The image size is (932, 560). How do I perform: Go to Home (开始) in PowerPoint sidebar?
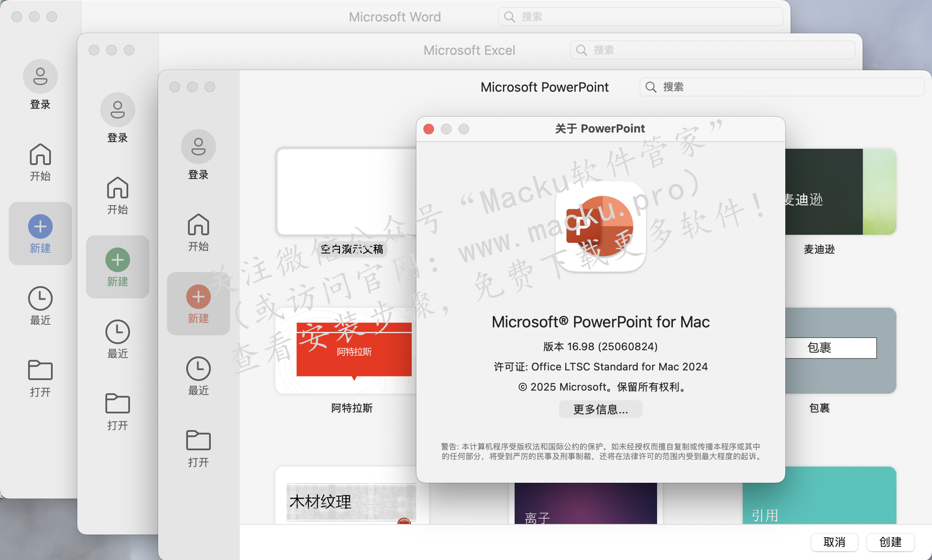tap(198, 232)
